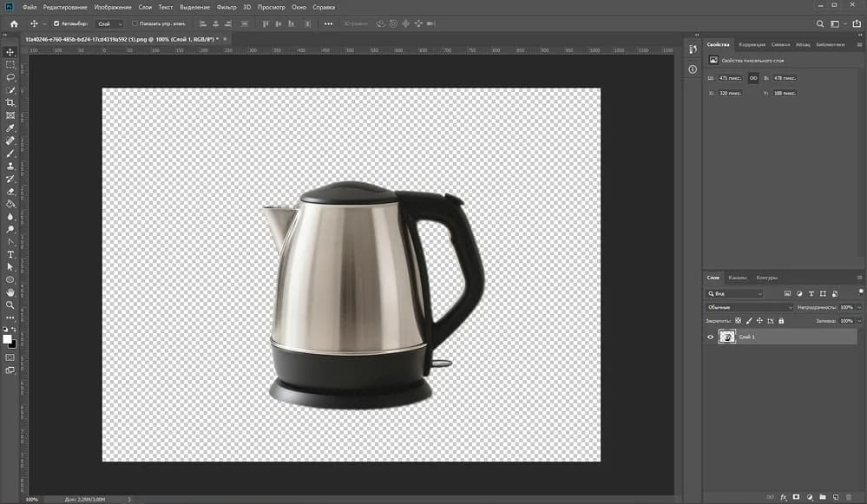
Task: Open the Обычные blend mode dropdown
Action: click(x=749, y=307)
